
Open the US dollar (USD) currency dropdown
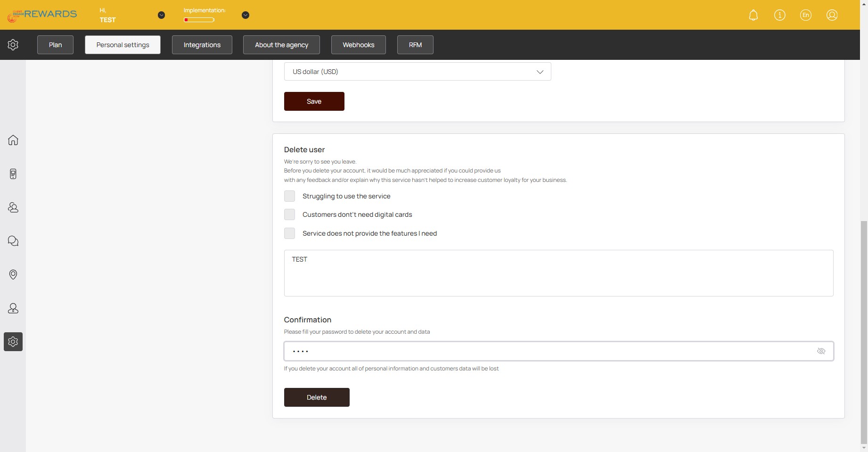[418, 72]
